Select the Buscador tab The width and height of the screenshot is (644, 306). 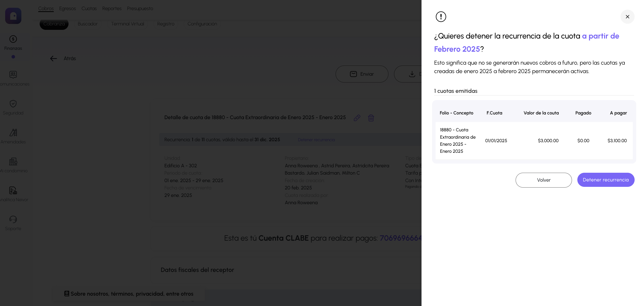[x=88, y=24]
